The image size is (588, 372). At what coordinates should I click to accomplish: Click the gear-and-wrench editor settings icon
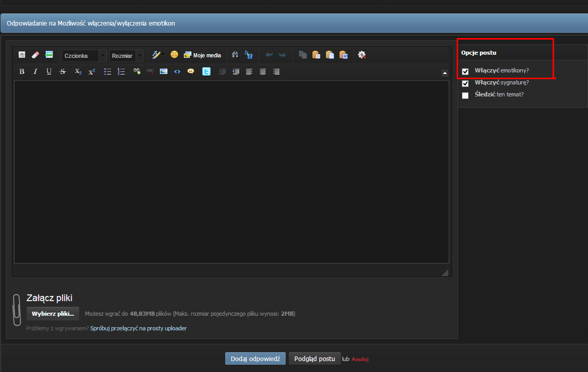(362, 55)
